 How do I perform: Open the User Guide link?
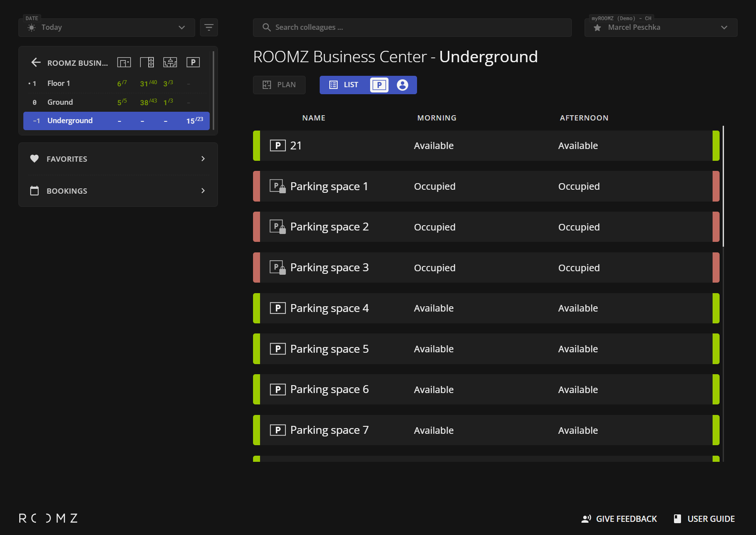[704, 519]
